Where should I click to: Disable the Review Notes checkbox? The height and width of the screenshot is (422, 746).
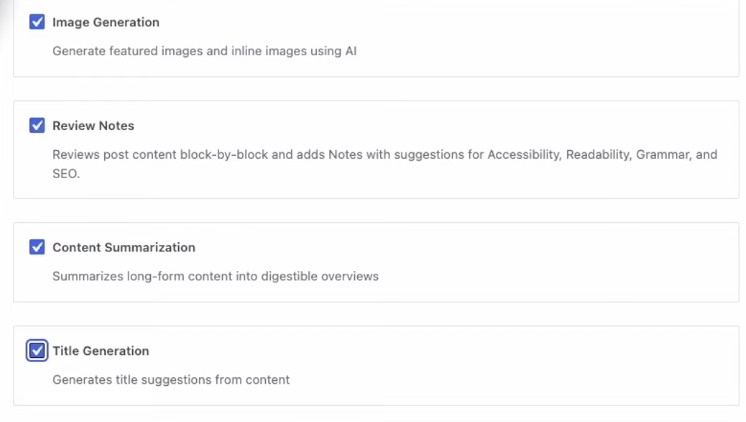[x=37, y=126]
